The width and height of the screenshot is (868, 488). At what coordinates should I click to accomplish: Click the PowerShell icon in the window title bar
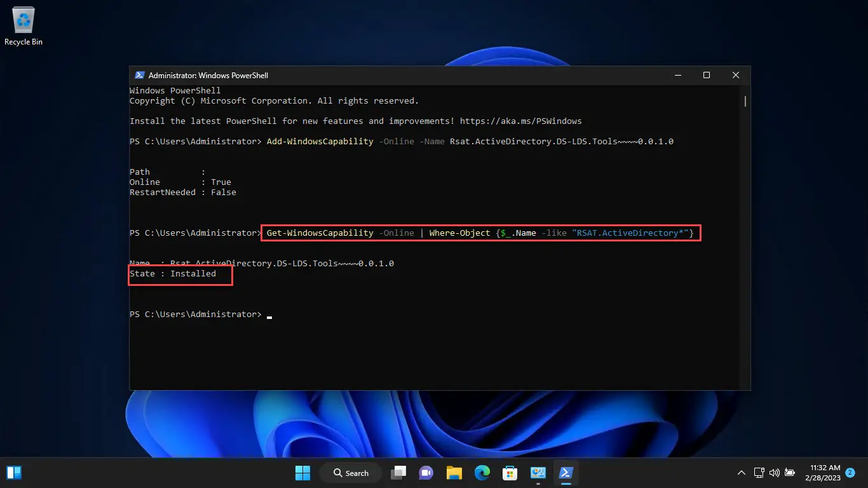(x=139, y=75)
